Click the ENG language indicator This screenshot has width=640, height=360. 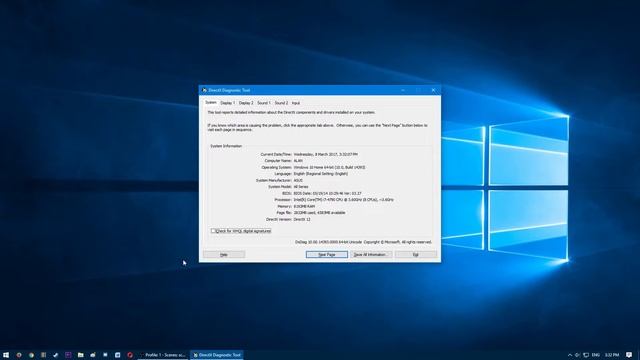pyautogui.click(x=596, y=355)
